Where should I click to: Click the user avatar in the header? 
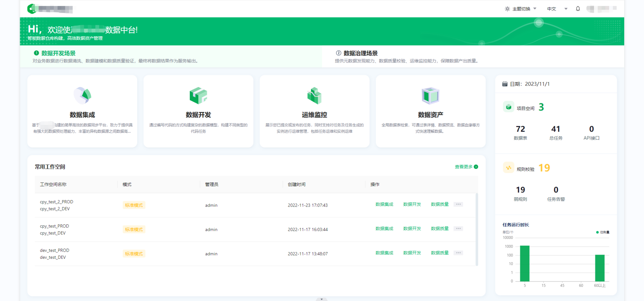590,9
